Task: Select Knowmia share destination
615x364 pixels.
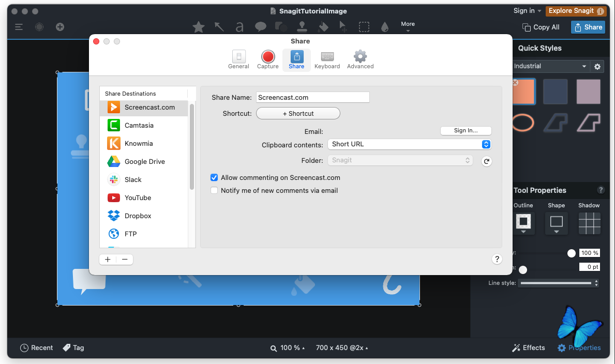Action: 144,144
